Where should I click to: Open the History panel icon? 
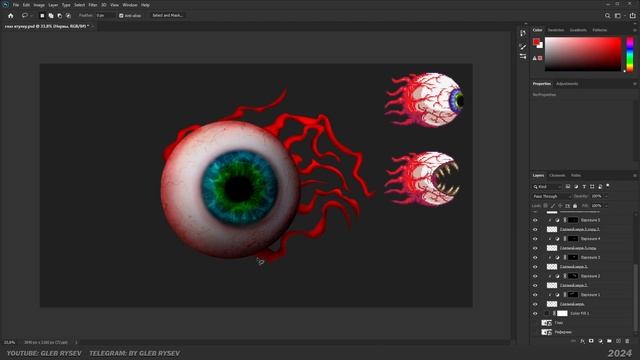tap(523, 33)
